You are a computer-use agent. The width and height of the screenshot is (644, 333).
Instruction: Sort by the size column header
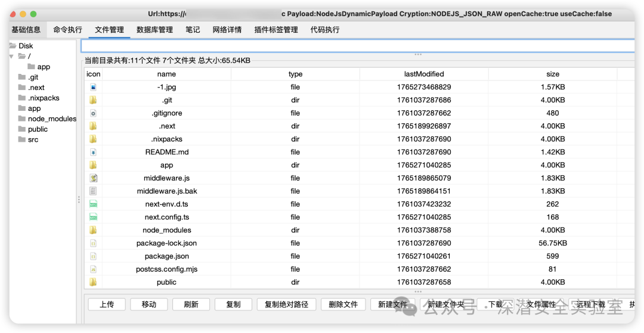[x=553, y=74]
